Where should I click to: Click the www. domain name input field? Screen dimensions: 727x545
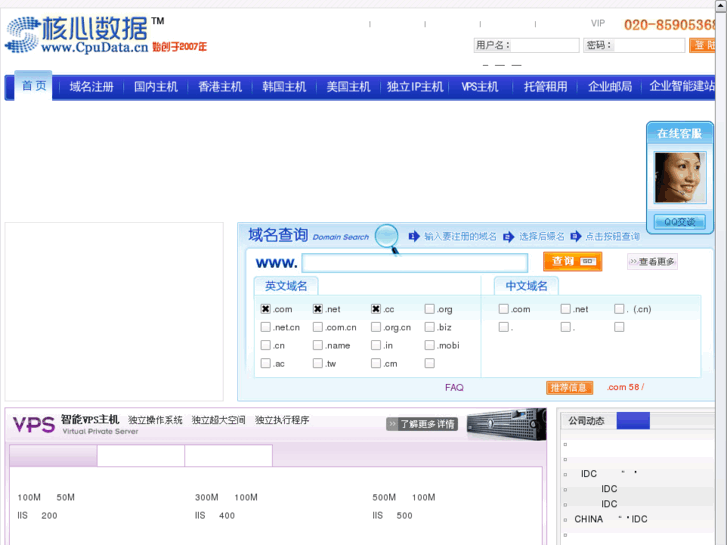[414, 263]
